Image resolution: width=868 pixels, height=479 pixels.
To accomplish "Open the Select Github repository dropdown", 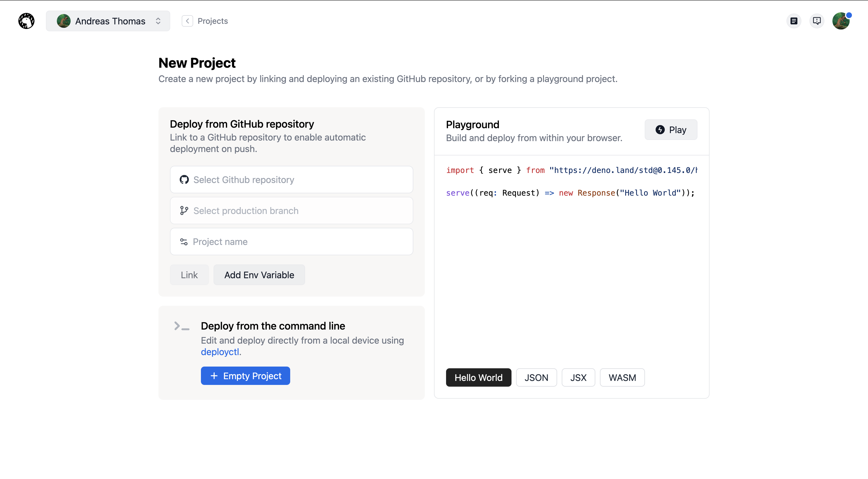I will click(291, 180).
